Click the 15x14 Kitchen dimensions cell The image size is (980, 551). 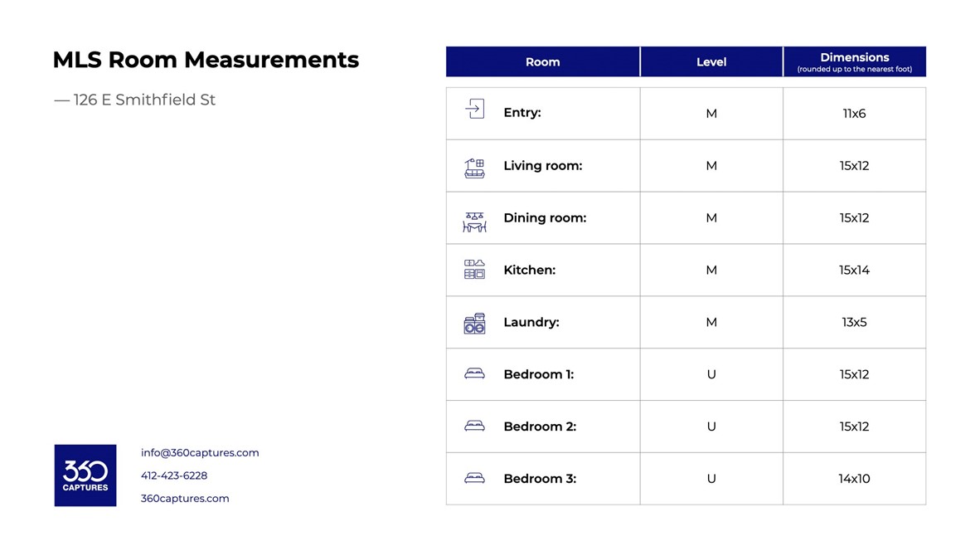pyautogui.click(x=854, y=271)
